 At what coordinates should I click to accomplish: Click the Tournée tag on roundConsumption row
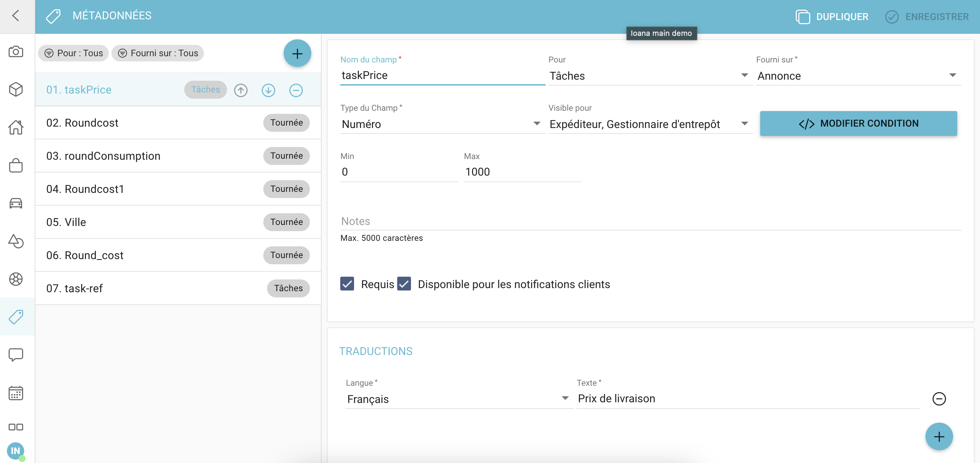coord(286,156)
